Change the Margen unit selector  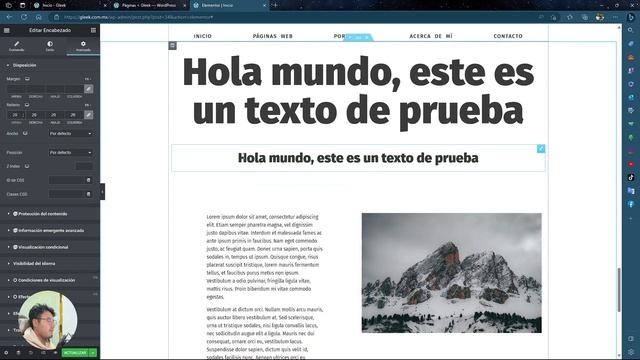click(88, 79)
